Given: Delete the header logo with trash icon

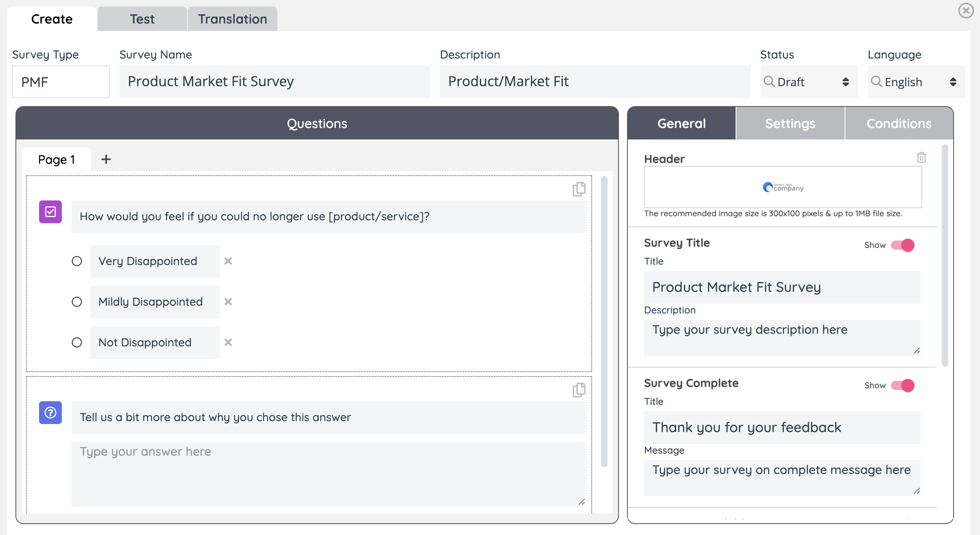Looking at the screenshot, I should (921, 157).
